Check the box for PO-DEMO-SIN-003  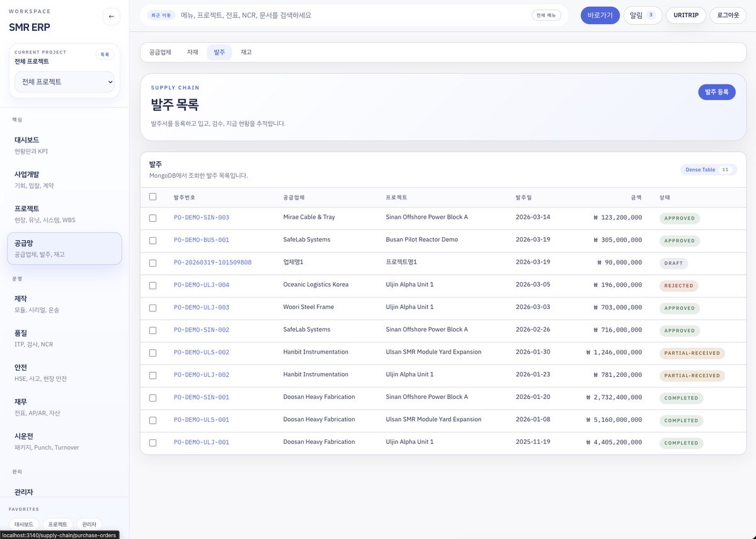[x=152, y=217]
